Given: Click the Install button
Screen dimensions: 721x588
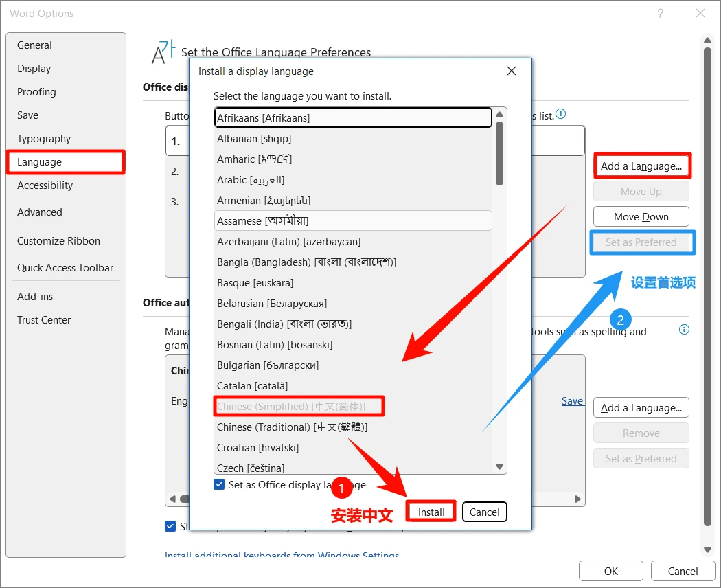Looking at the screenshot, I should [x=431, y=512].
